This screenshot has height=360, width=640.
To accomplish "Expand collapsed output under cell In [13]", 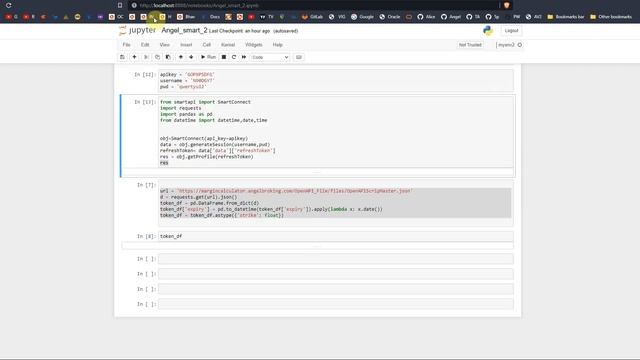I will (x=318, y=172).
